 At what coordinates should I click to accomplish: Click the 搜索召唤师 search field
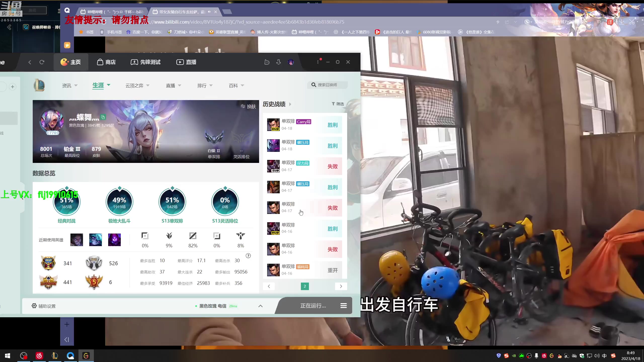(x=327, y=85)
